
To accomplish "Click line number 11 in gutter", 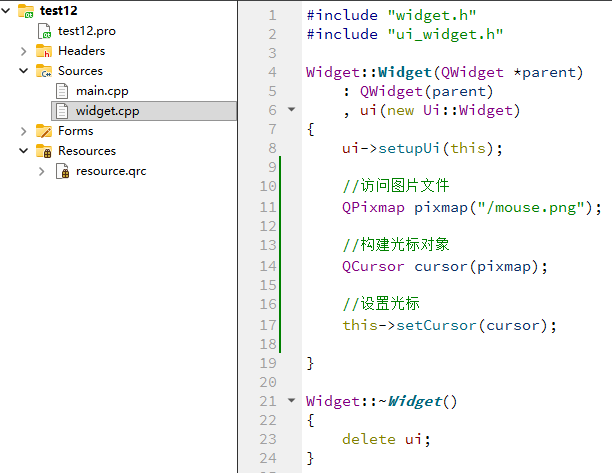I will pyautogui.click(x=268, y=207).
